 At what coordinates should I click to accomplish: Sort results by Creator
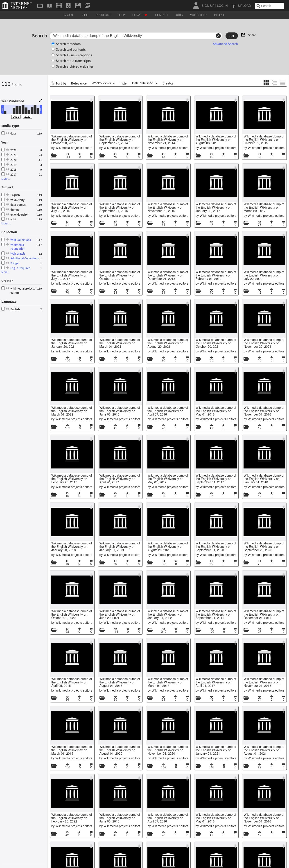pyautogui.click(x=168, y=83)
